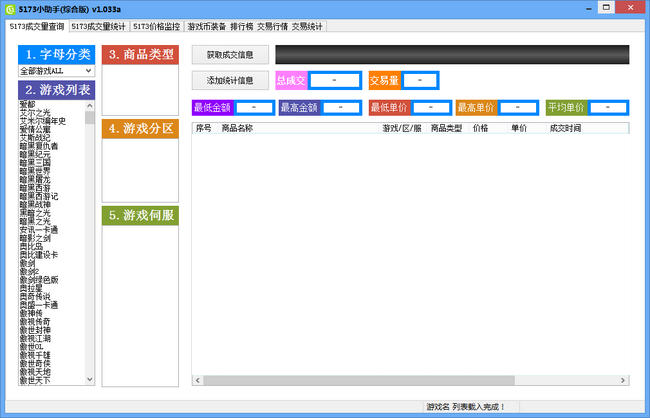Image resolution: width=650 pixels, height=418 pixels.
Task: Click the 总成交 value field
Action: 335,80
